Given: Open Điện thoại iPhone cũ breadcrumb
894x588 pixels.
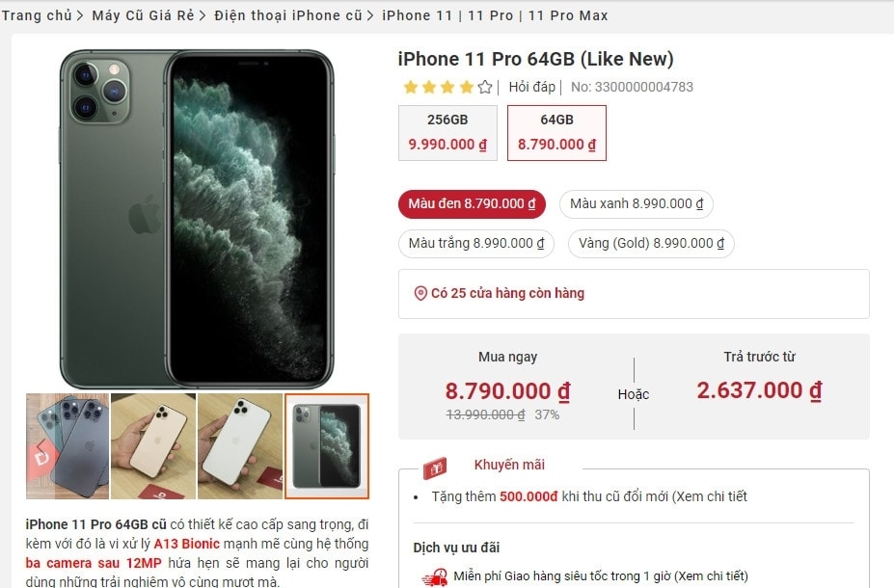Looking at the screenshot, I should pyautogui.click(x=288, y=15).
